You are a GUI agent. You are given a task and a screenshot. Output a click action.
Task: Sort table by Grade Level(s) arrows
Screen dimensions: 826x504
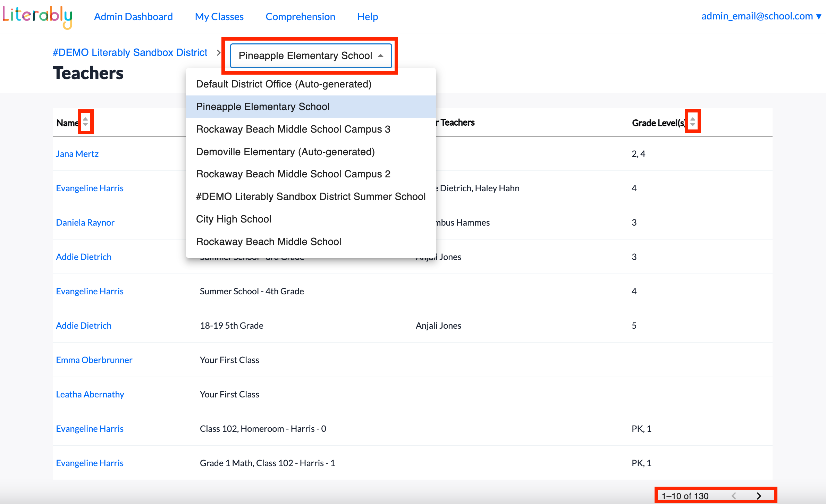(x=692, y=121)
